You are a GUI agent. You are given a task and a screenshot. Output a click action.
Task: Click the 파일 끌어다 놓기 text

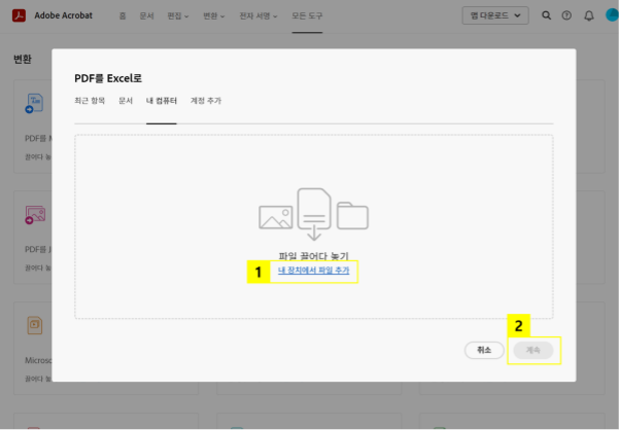pyautogui.click(x=314, y=256)
